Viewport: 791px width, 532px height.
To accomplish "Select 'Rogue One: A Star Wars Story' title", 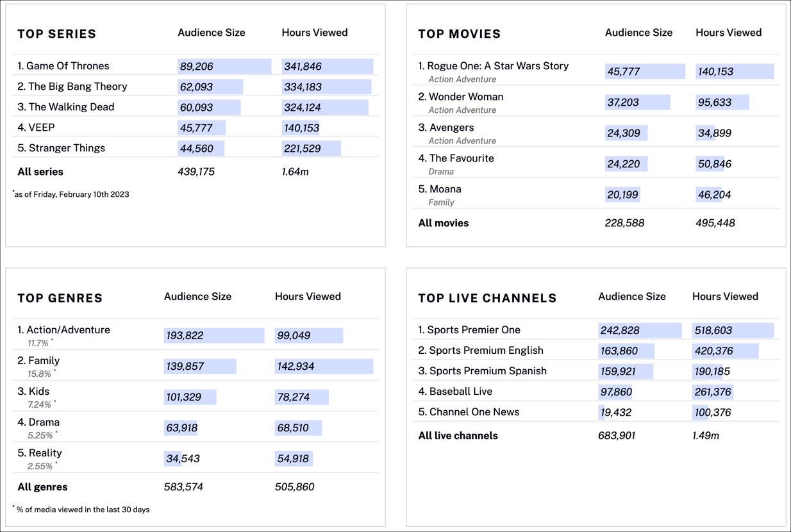I will tap(499, 66).
